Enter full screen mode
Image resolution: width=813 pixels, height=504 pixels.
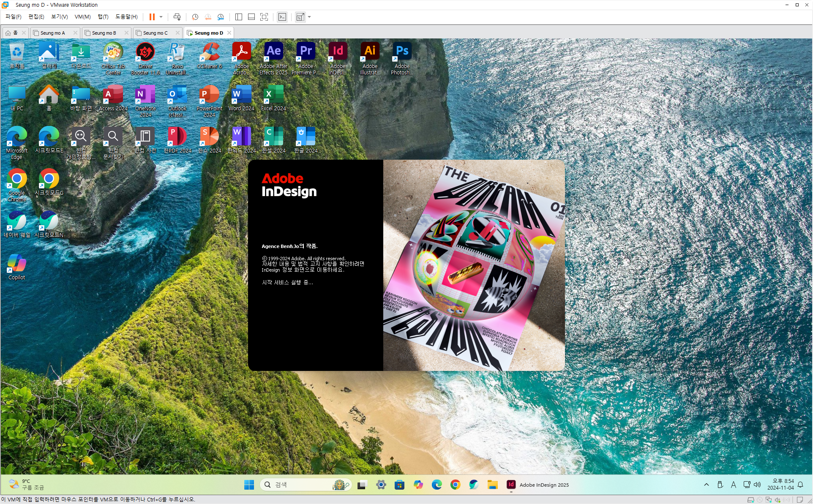click(264, 17)
